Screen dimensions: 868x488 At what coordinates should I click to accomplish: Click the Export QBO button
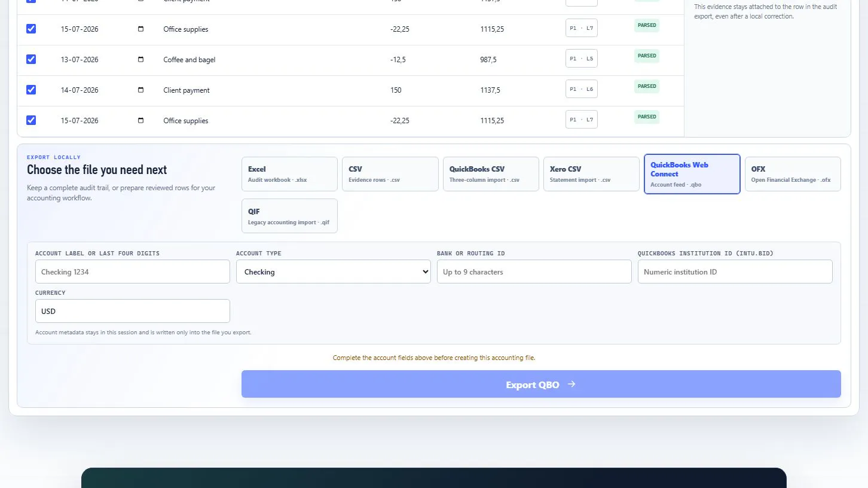541,384
